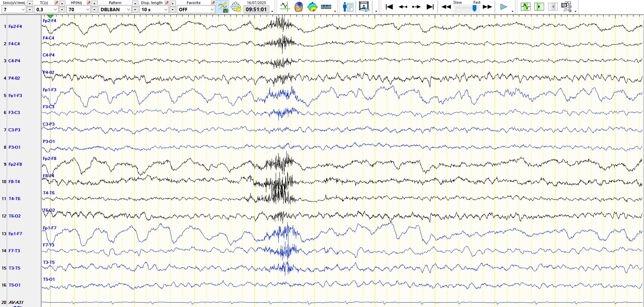This screenshot has height=307, width=644.
Task: Open the Pattern DBLBAN montage dropdown
Action: click(128, 10)
